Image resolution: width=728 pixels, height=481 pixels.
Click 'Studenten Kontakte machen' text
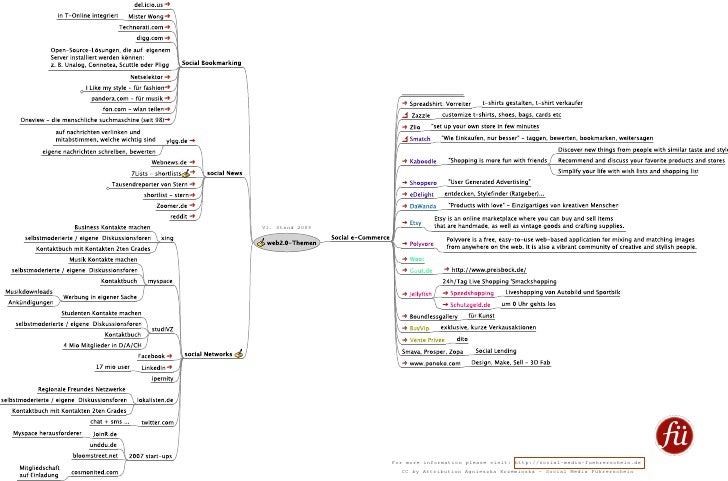(x=101, y=313)
